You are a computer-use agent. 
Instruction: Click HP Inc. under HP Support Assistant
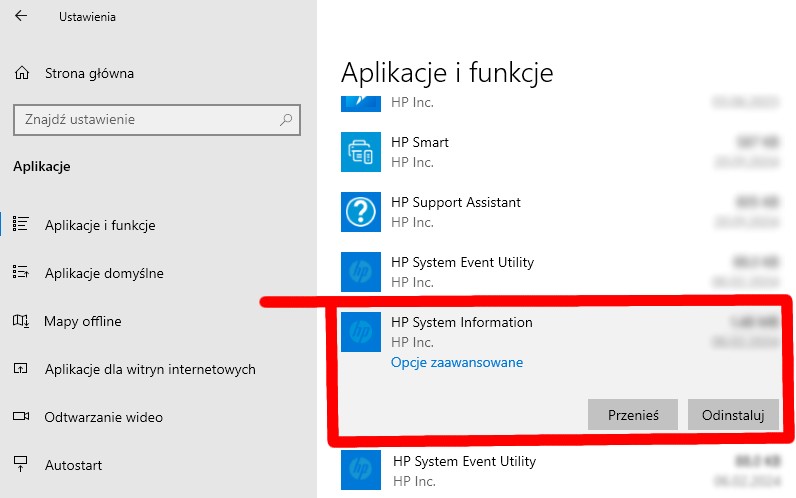(412, 222)
